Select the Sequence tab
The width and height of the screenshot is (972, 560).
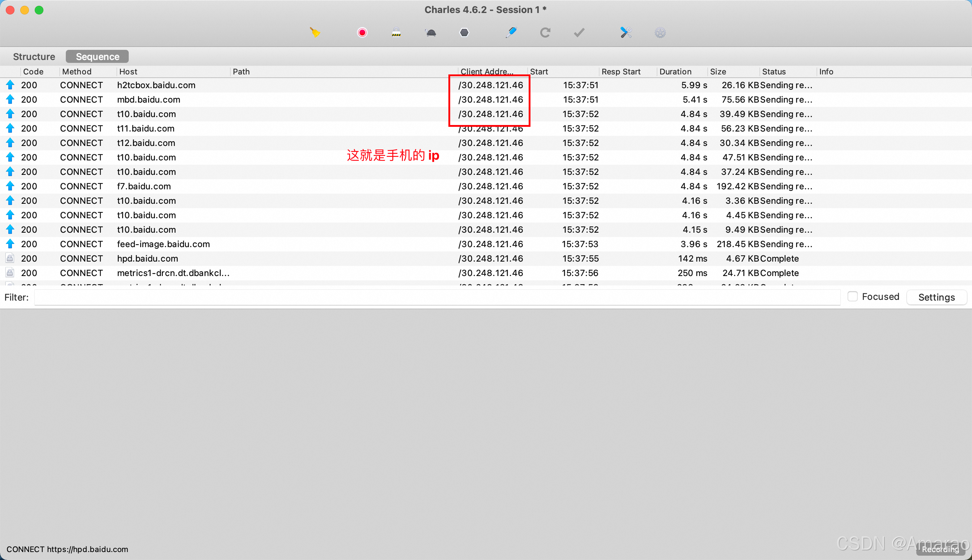(x=97, y=56)
